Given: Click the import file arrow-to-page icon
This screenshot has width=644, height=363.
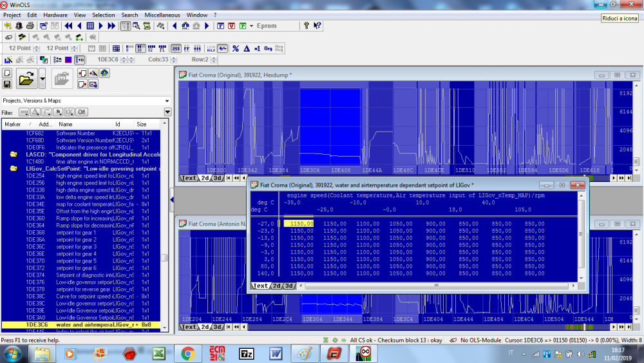Looking at the screenshot, I should pyautogui.click(x=82, y=73).
